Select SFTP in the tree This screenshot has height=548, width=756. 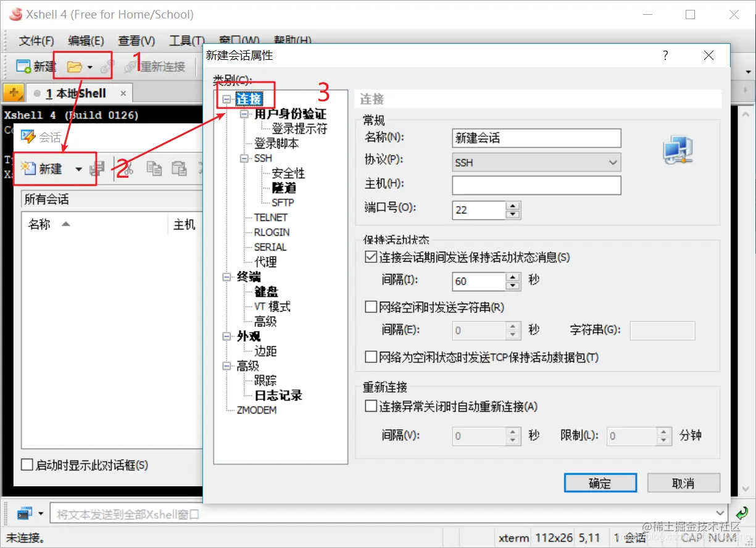coord(283,202)
